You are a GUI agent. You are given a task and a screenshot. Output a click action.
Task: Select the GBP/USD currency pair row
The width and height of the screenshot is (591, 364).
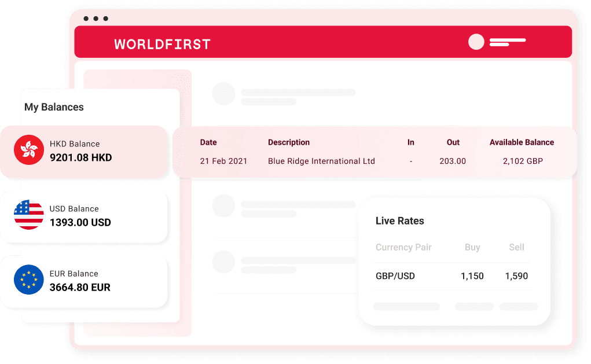[x=452, y=276]
